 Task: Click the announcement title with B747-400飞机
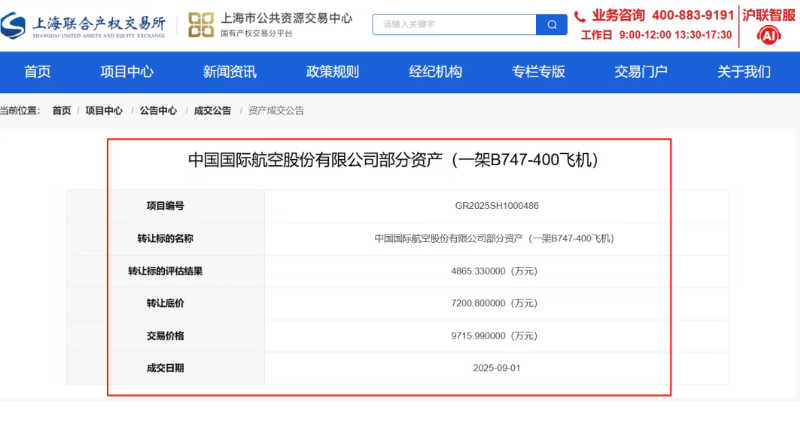click(393, 160)
